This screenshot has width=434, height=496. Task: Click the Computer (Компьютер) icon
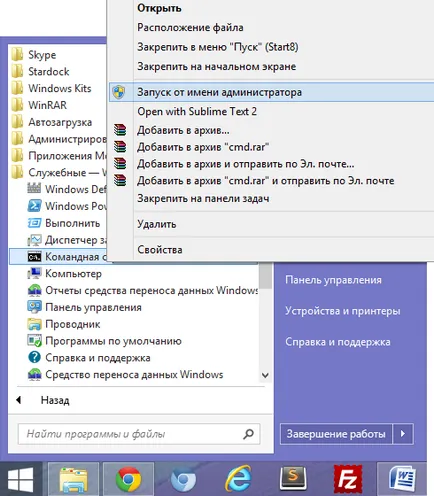coord(34,273)
